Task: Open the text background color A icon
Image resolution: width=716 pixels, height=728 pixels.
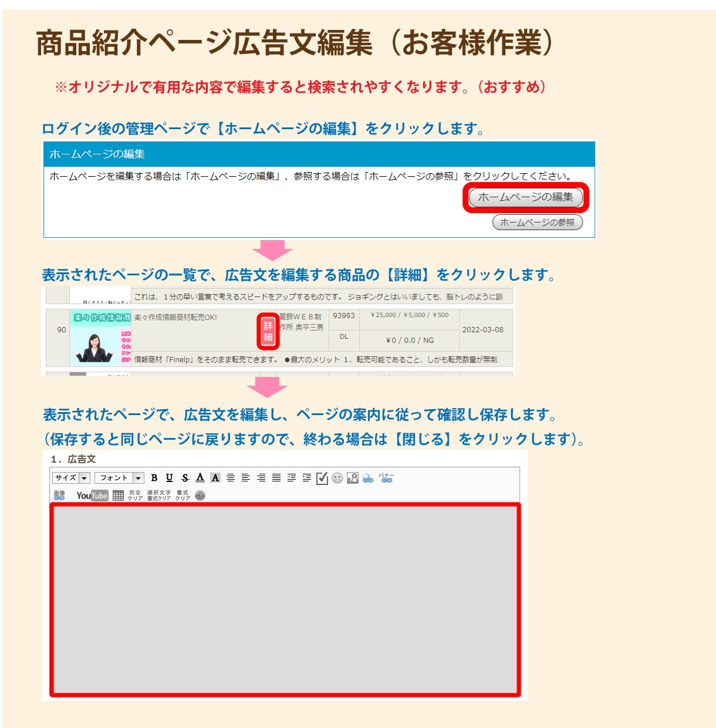Action: click(x=215, y=478)
